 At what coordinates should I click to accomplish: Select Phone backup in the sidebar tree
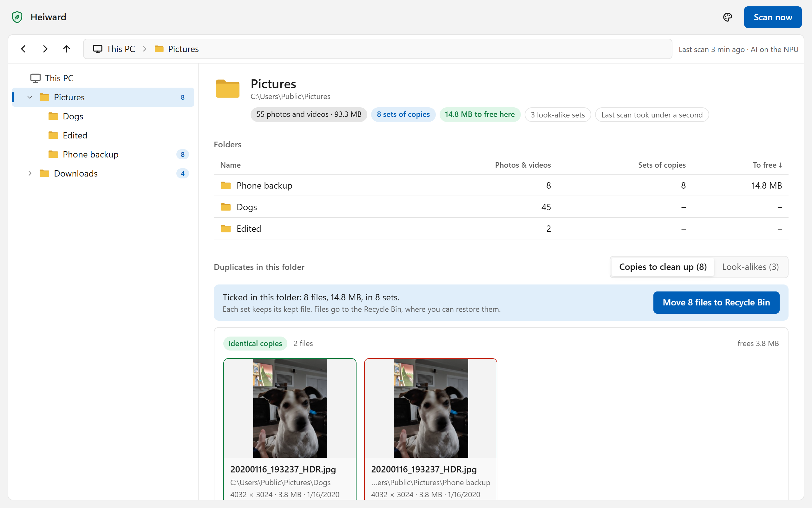(x=103, y=155)
